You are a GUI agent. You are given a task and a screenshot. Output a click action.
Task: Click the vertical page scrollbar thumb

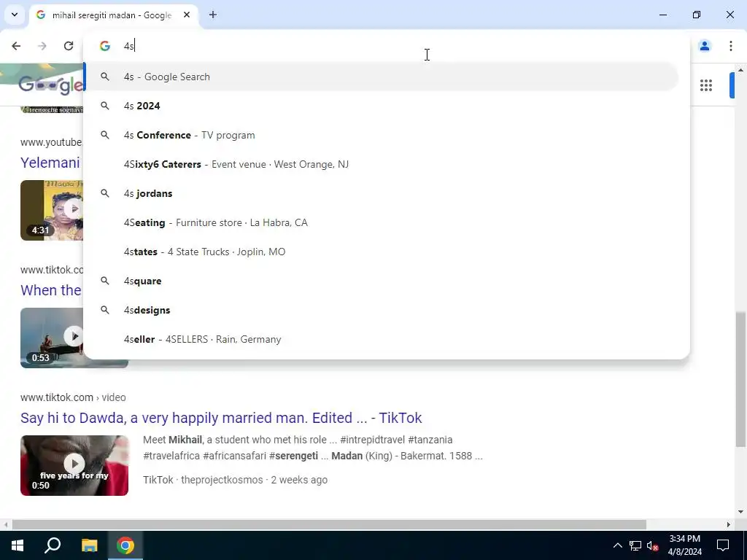pyautogui.click(x=740, y=379)
